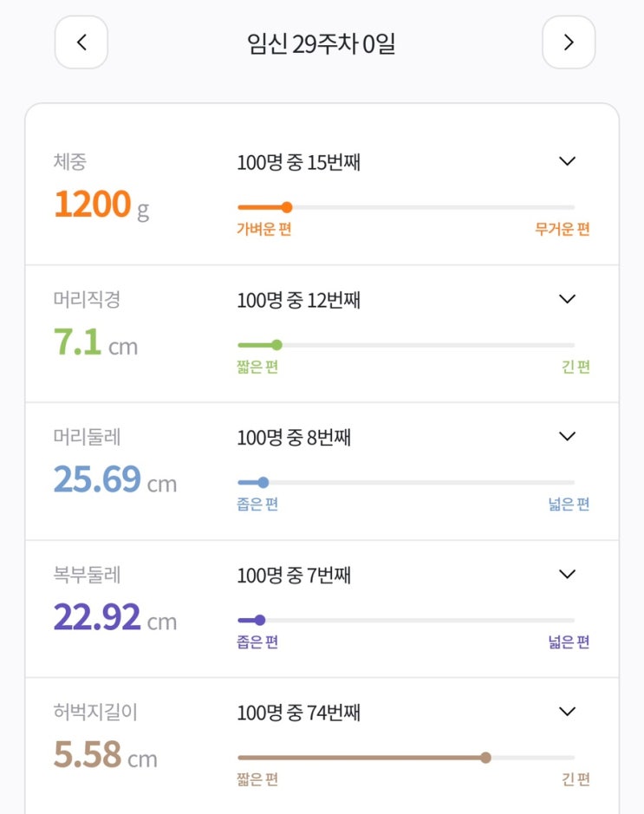
Task: Go to previous pregnancy day with left arrow
Action: [81, 42]
